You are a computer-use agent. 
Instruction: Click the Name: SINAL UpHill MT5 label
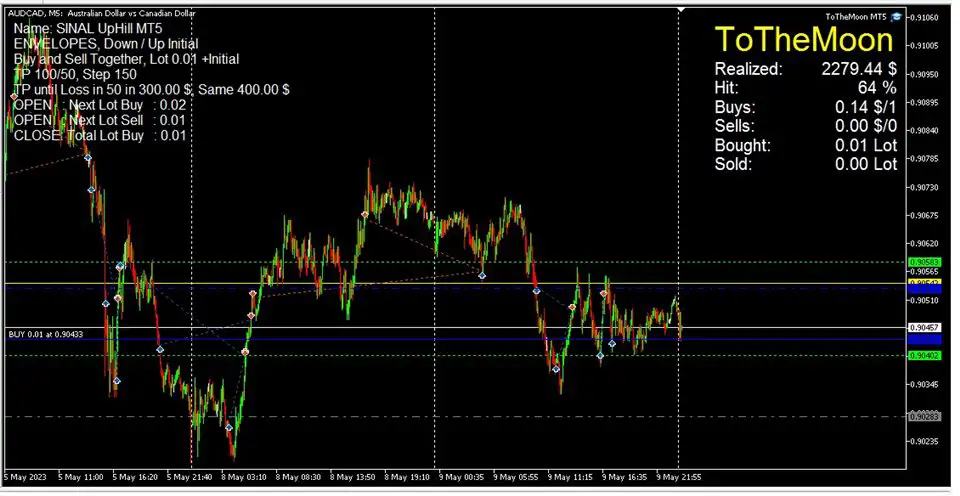88,30
